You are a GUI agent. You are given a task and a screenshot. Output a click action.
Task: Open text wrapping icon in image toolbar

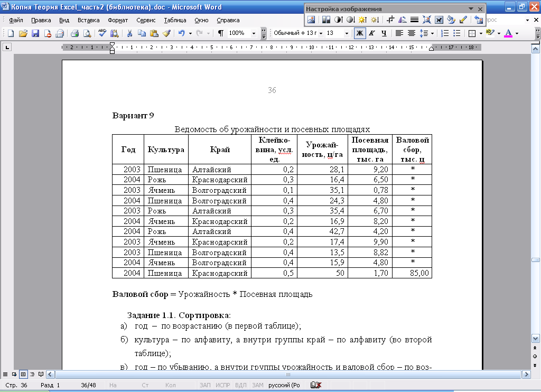click(x=439, y=20)
